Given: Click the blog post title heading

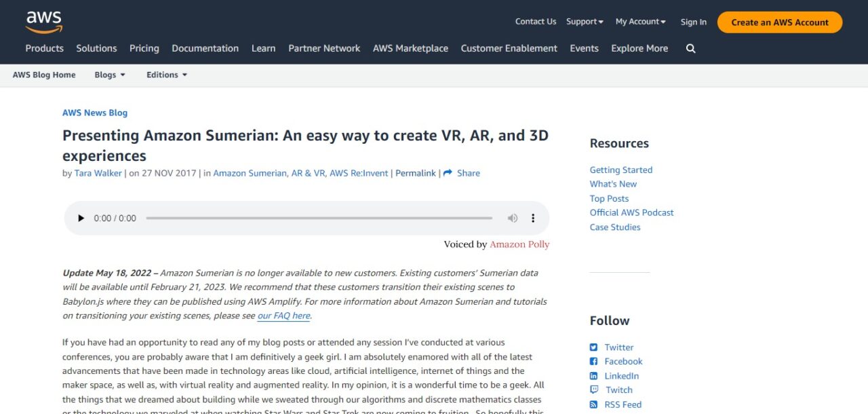Looking at the screenshot, I should [305, 145].
